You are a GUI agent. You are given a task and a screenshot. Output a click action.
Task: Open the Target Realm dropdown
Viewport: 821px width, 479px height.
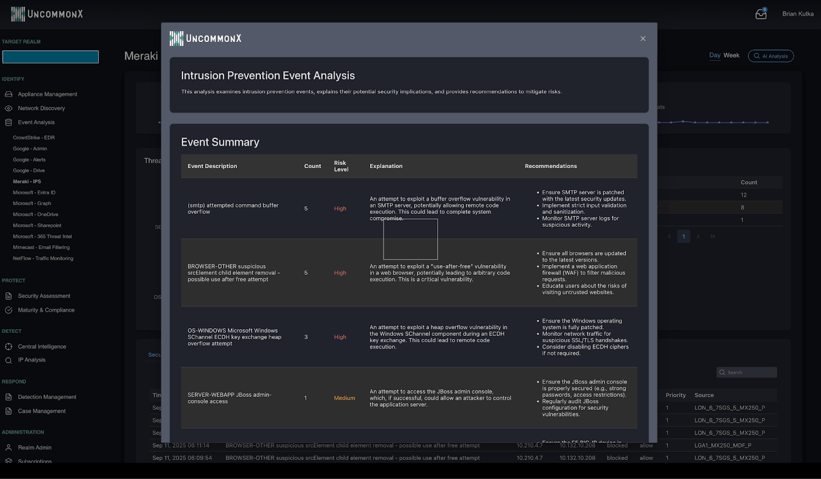point(50,57)
